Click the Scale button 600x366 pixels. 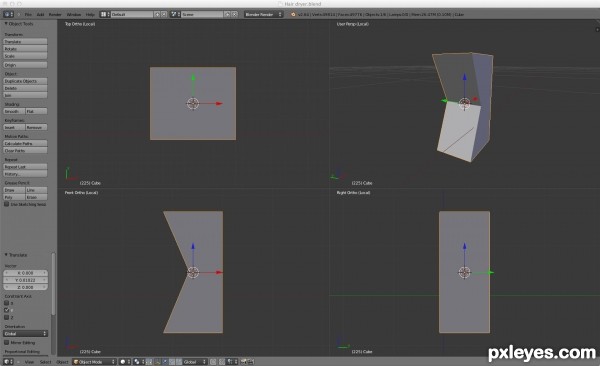pyautogui.click(x=25, y=56)
